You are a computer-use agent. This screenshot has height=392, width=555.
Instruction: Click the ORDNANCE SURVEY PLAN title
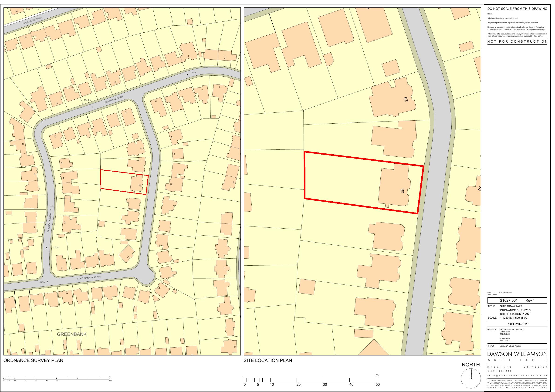(x=33, y=360)
